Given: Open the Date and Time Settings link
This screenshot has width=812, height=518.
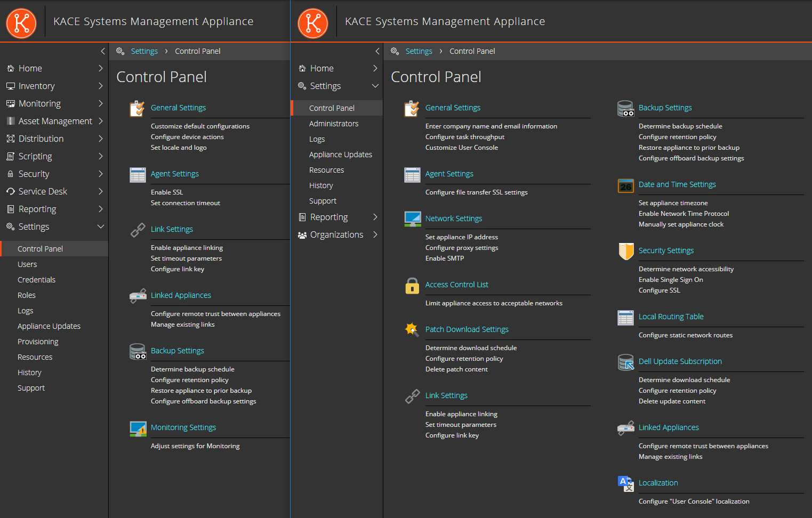Looking at the screenshot, I should point(677,184).
